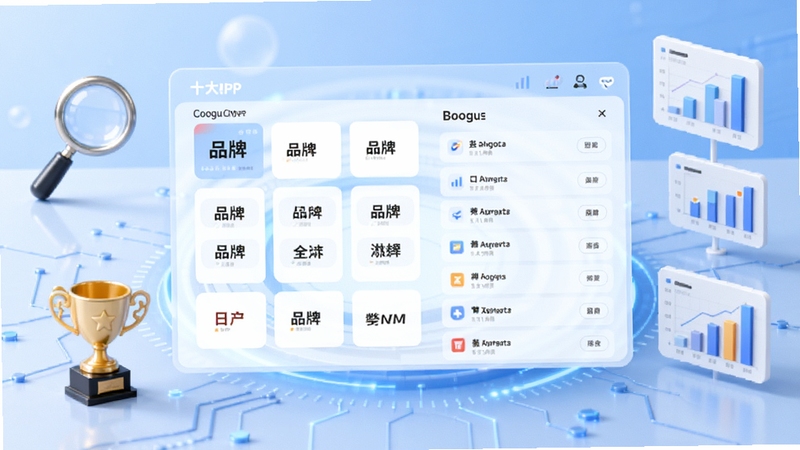Open the user profile icon in header

point(580,82)
